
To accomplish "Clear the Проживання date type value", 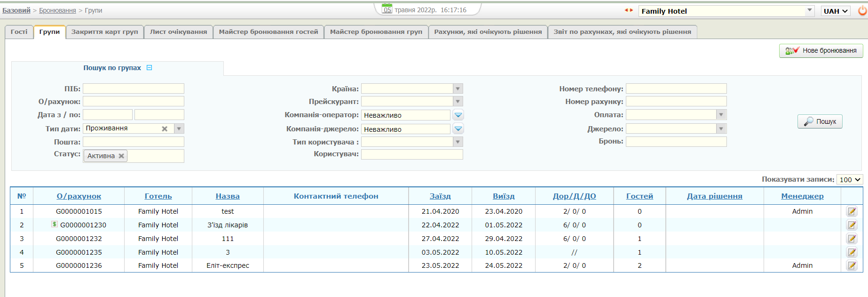I will (165, 128).
